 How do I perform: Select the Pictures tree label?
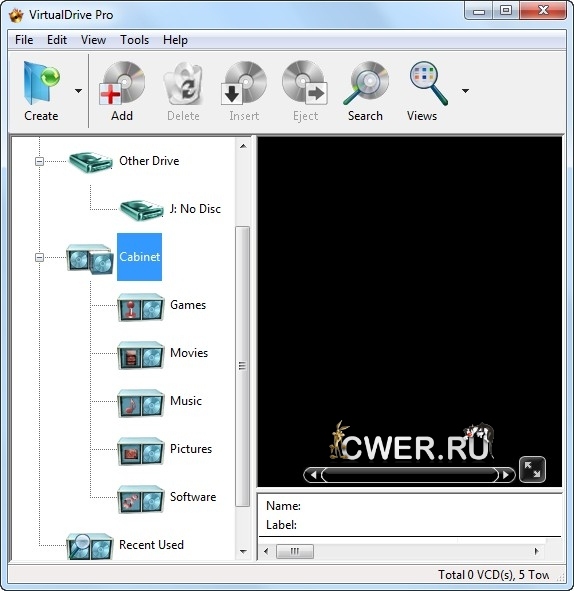click(x=191, y=449)
